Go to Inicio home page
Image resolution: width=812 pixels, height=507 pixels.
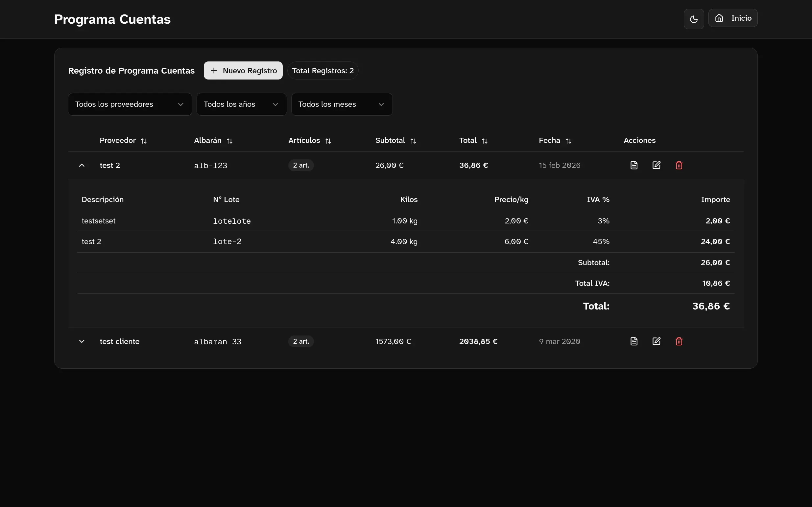pos(733,18)
